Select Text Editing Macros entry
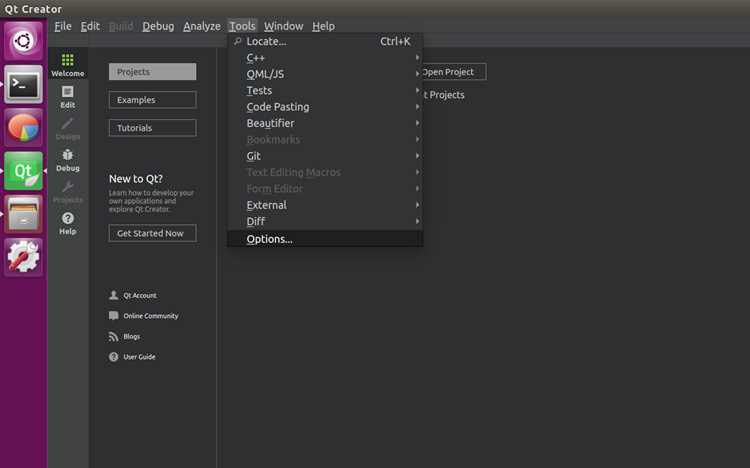 click(x=325, y=172)
